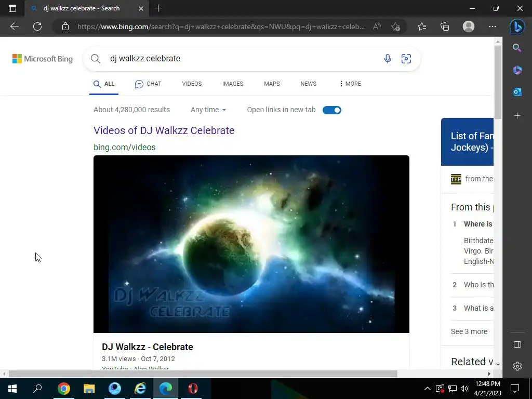The width and height of the screenshot is (532, 399).
Task: Show hidden system tray icons chevron
Action: tap(428, 389)
